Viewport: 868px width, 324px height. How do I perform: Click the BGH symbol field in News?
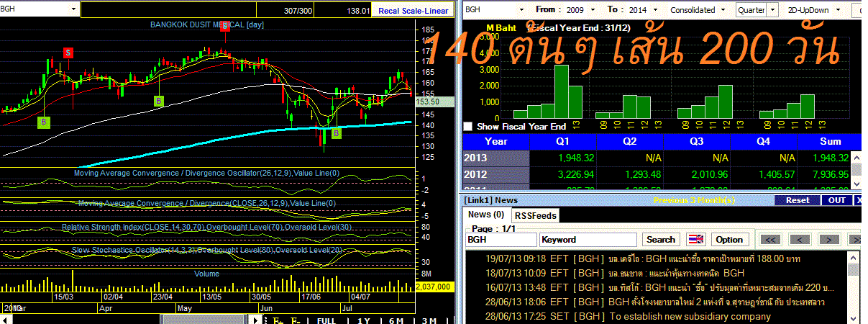tap(501, 240)
